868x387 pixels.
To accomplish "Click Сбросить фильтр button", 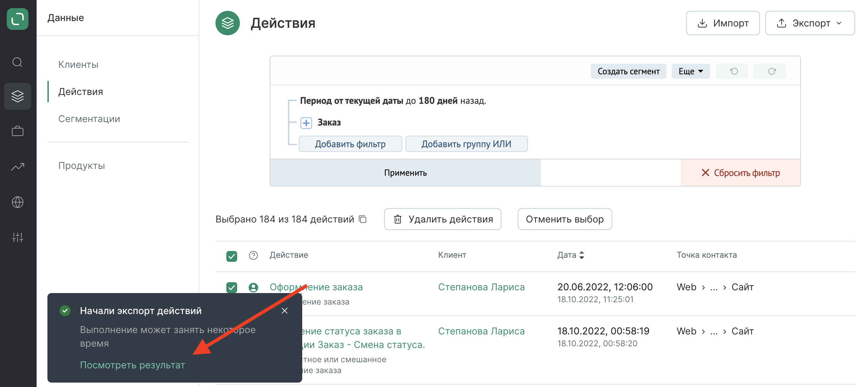I will point(741,173).
